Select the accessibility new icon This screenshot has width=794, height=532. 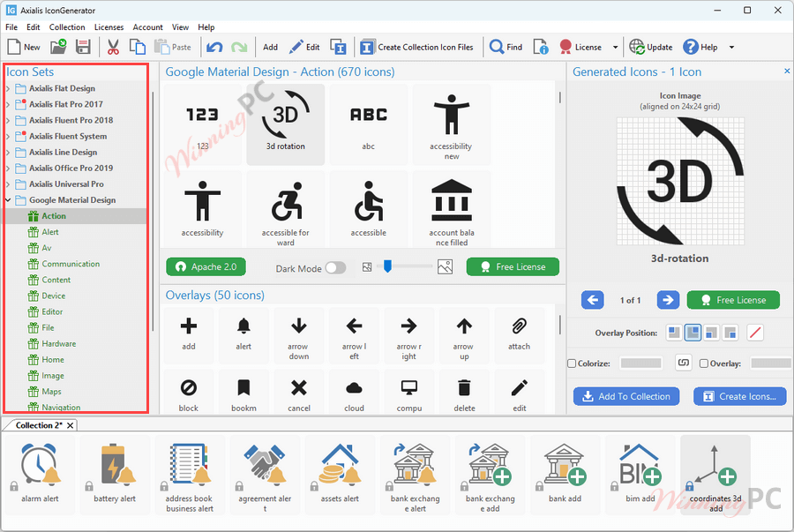coord(451,124)
